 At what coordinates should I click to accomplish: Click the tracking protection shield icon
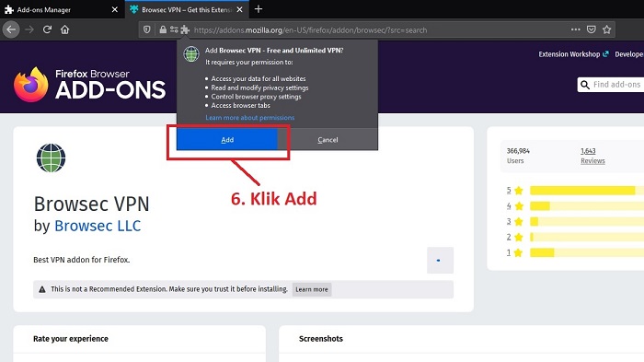(x=147, y=29)
